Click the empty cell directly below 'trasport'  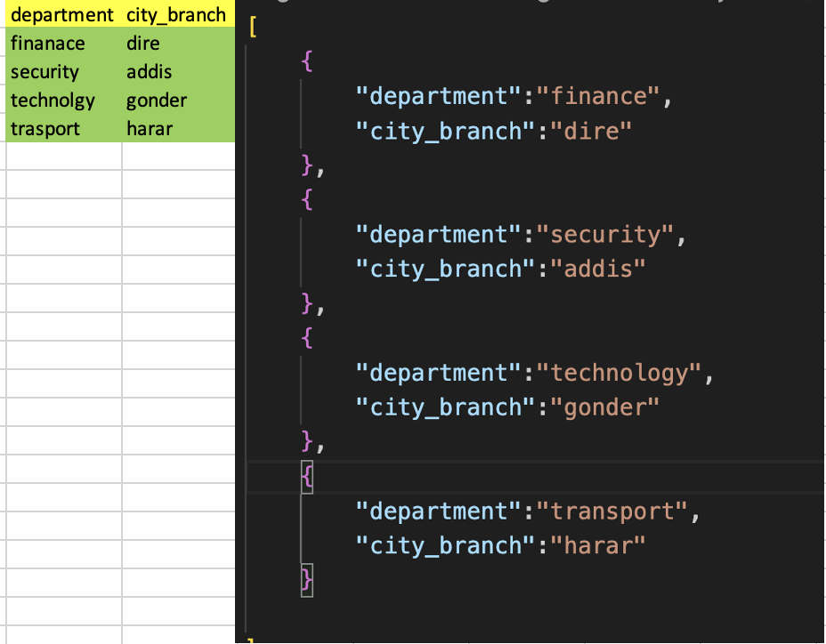pos(64,156)
